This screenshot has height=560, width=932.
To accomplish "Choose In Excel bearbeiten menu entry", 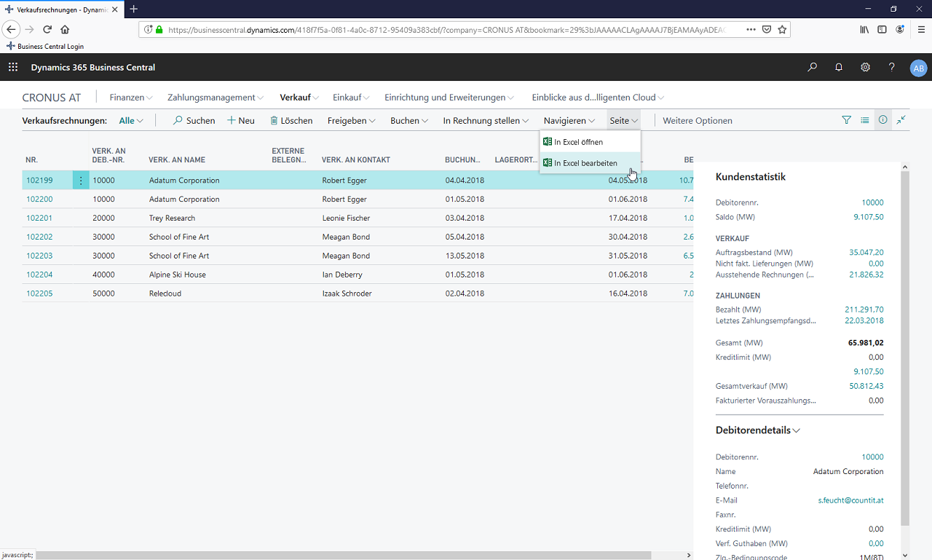I will tap(590, 163).
